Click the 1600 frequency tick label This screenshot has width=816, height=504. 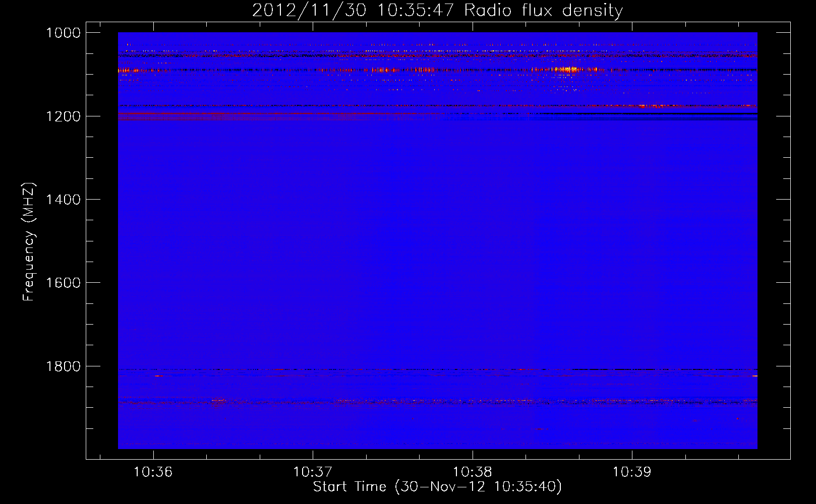coord(63,283)
